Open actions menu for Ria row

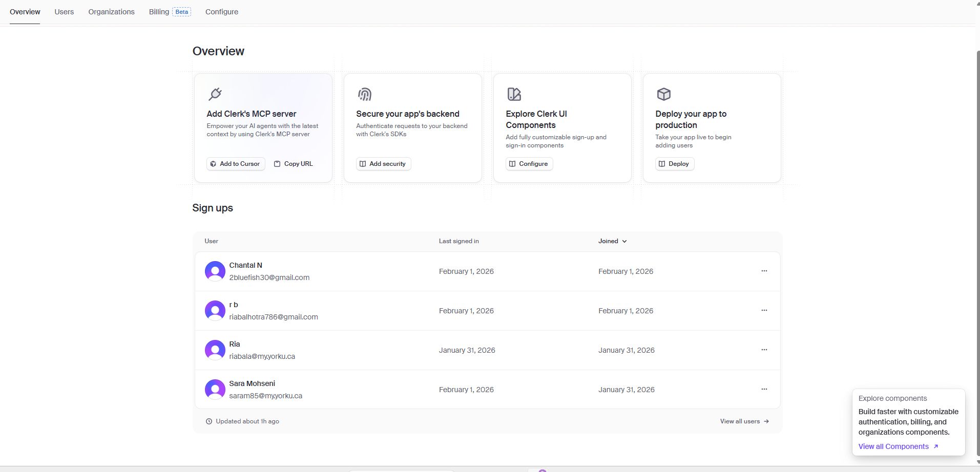(x=764, y=350)
